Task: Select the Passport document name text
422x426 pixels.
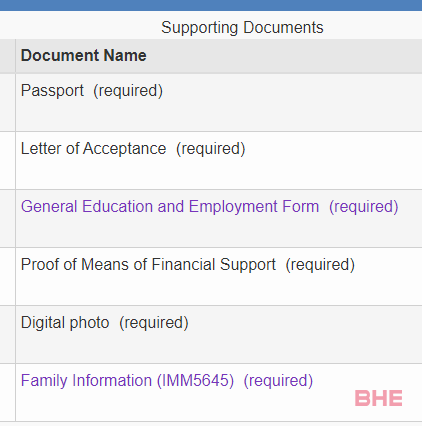Action: (x=52, y=91)
